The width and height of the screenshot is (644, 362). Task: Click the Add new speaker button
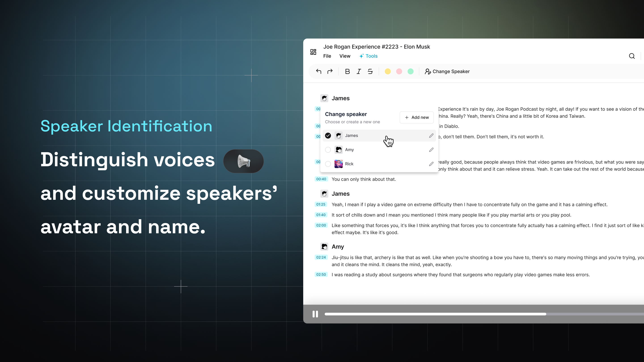[x=417, y=117]
